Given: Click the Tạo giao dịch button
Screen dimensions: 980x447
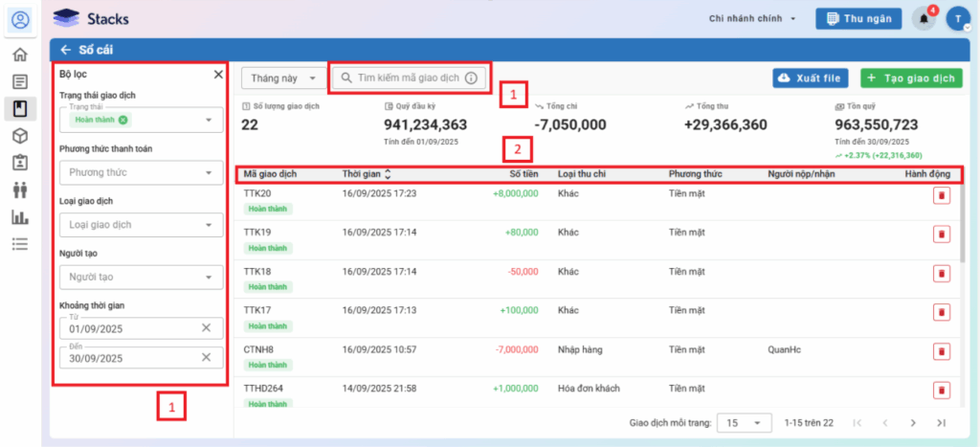Looking at the screenshot, I should coord(910,78).
